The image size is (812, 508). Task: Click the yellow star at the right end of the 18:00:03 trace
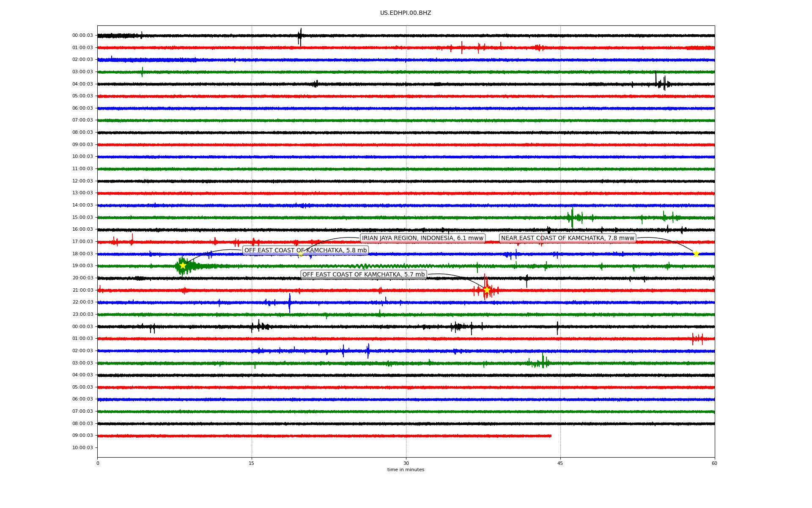[696, 254]
